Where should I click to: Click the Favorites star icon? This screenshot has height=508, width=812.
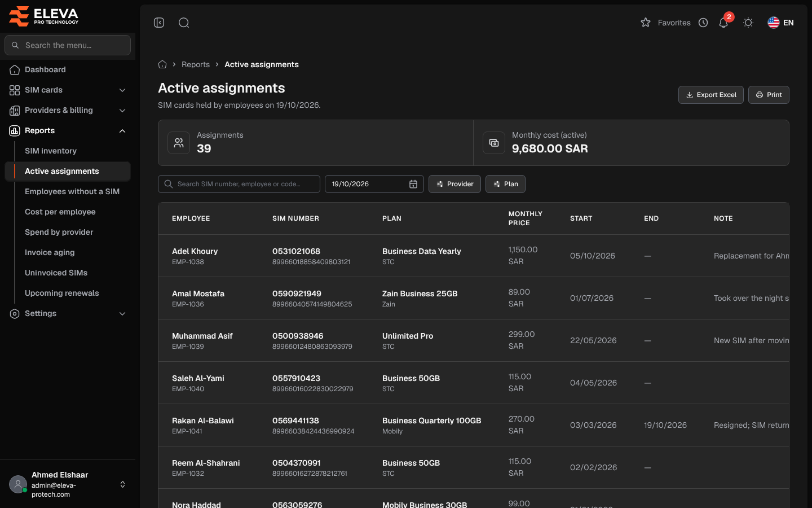pyautogui.click(x=646, y=23)
